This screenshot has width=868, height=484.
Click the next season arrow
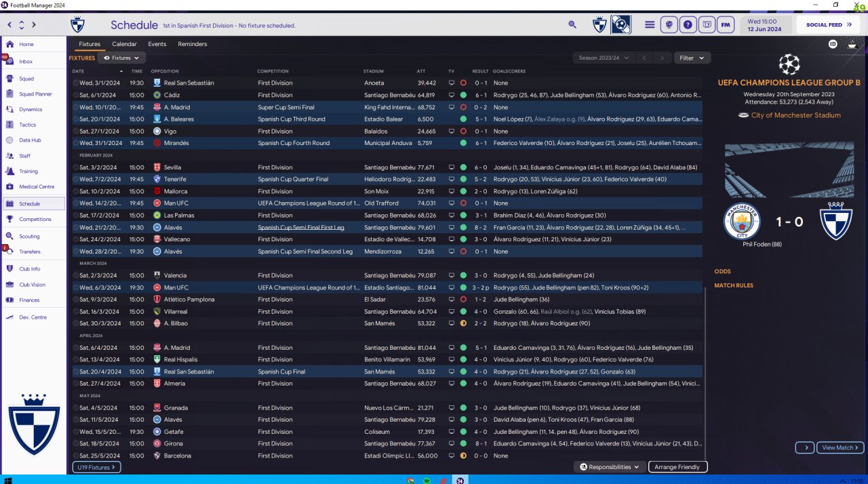coord(663,58)
